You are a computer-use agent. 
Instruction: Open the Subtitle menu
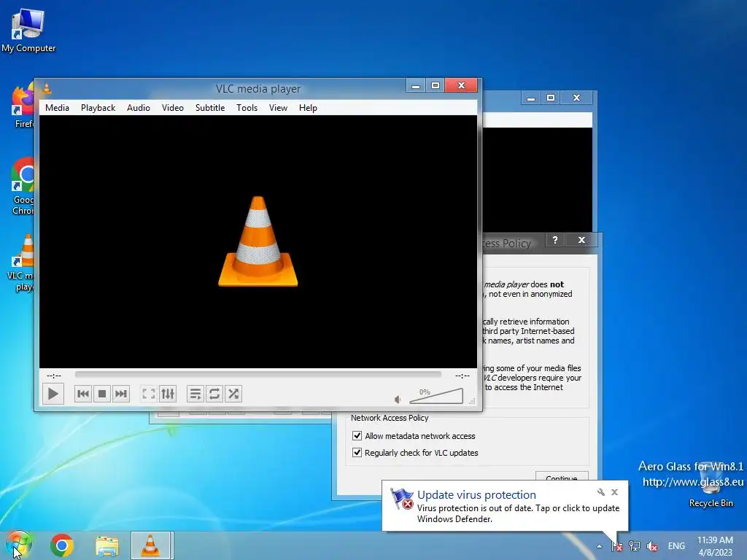coord(210,108)
